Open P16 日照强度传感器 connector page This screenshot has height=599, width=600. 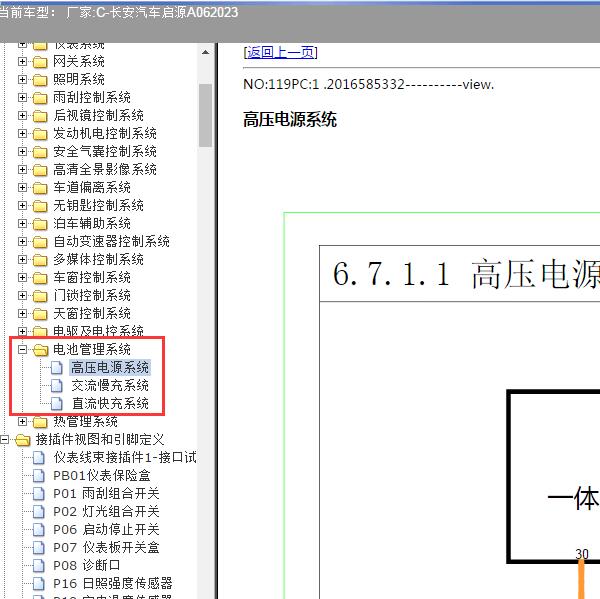tap(112, 583)
